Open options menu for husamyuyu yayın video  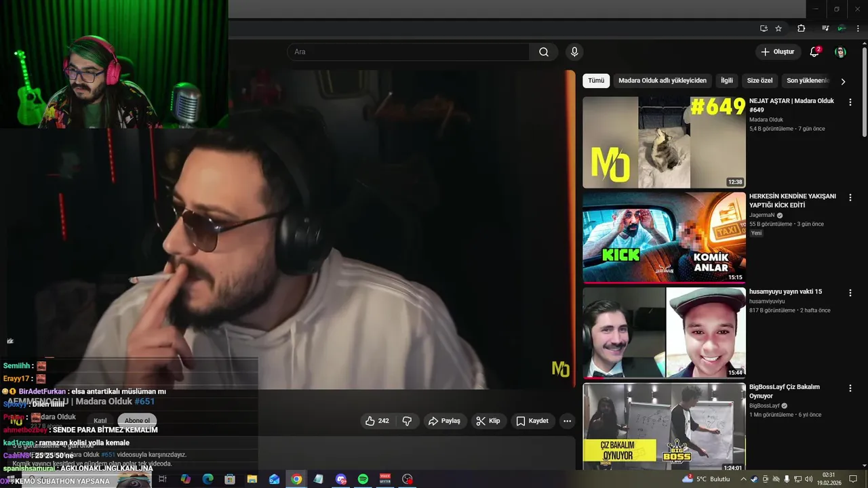850,293
